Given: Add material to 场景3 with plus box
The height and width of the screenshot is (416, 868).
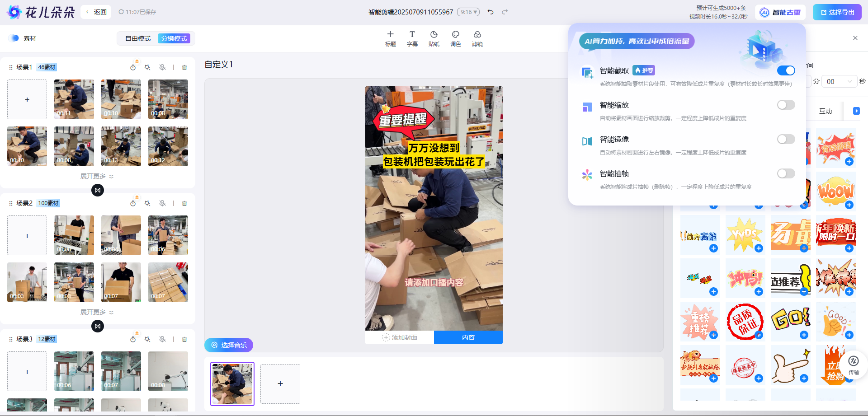Looking at the screenshot, I should tap(27, 372).
